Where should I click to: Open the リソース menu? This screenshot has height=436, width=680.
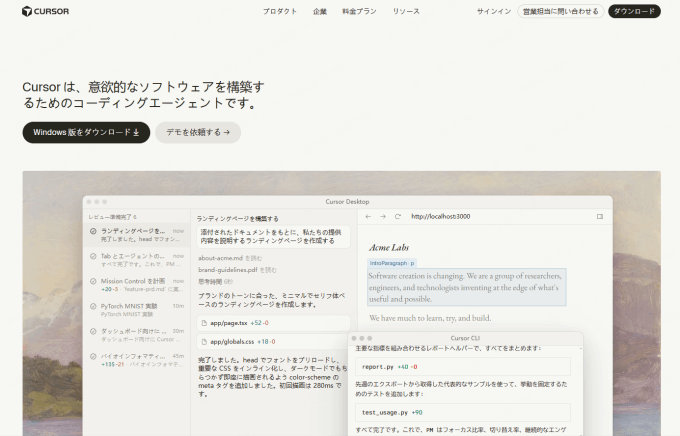click(406, 11)
